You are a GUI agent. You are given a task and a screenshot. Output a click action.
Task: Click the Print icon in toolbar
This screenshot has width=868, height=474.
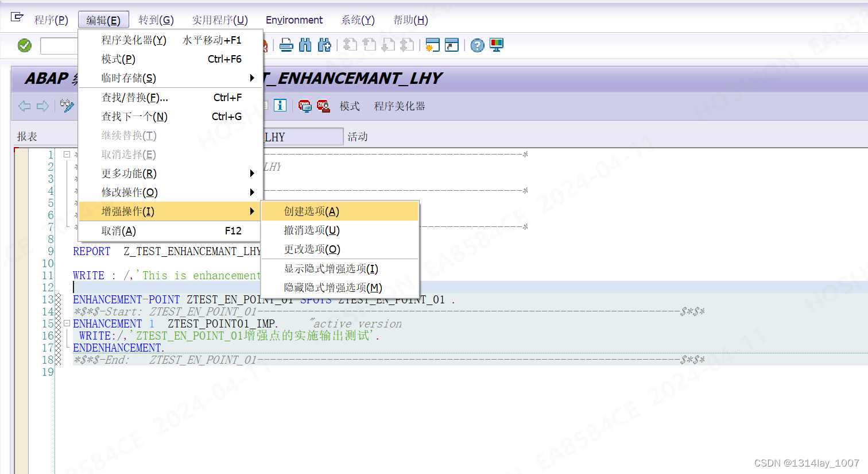pos(286,45)
